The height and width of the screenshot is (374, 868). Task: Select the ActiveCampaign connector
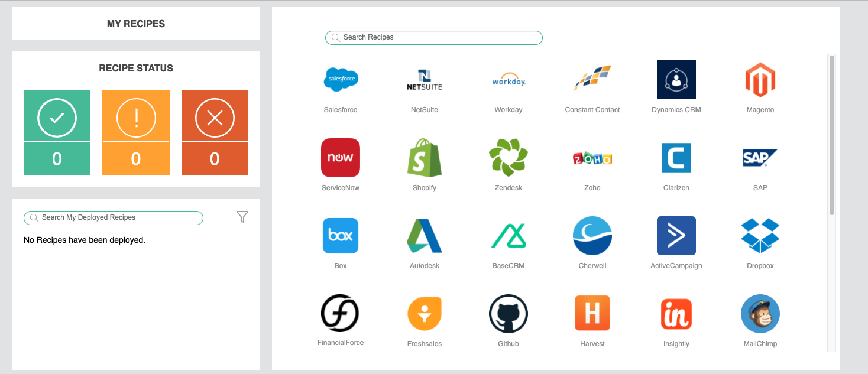point(676,235)
